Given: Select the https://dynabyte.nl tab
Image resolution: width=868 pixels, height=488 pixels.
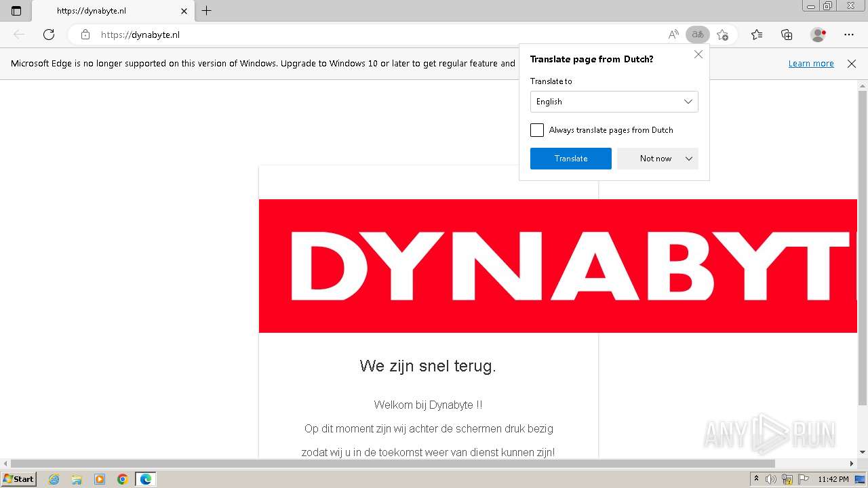Looking at the screenshot, I should tap(113, 11).
